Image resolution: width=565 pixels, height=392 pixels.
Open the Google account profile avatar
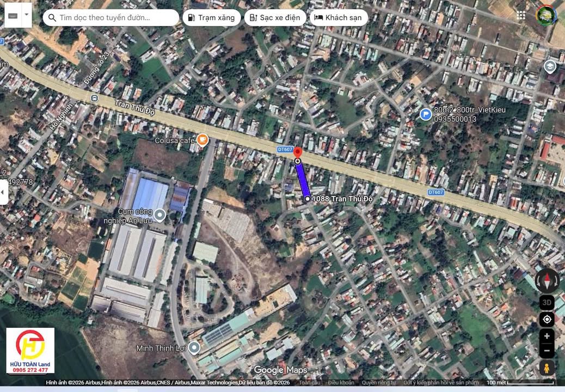point(545,15)
